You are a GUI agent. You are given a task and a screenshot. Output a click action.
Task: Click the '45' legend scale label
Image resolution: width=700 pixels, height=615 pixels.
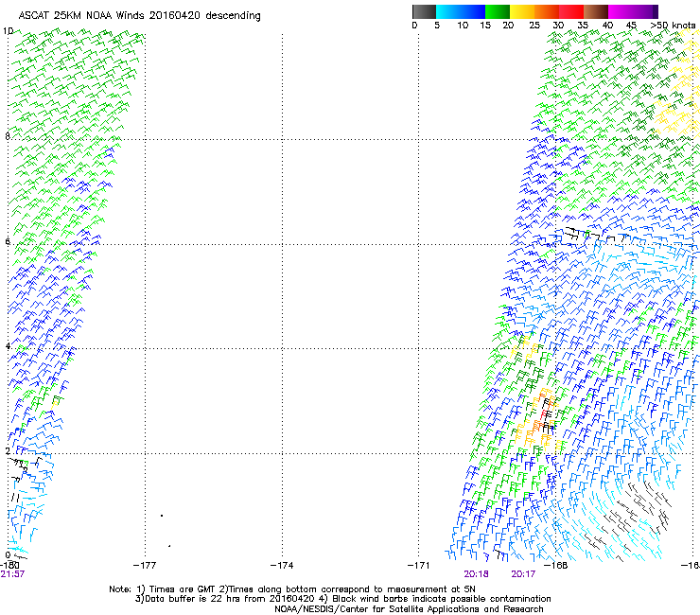[x=631, y=26]
